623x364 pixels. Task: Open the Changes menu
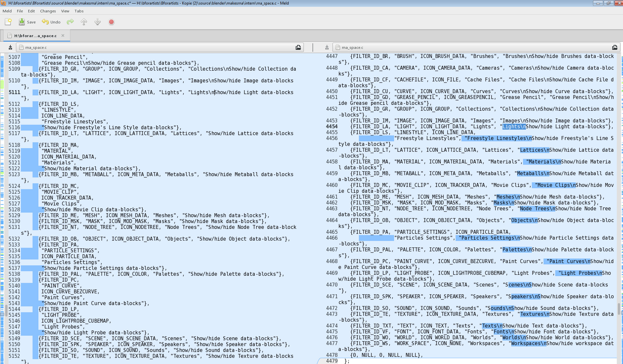[48, 11]
